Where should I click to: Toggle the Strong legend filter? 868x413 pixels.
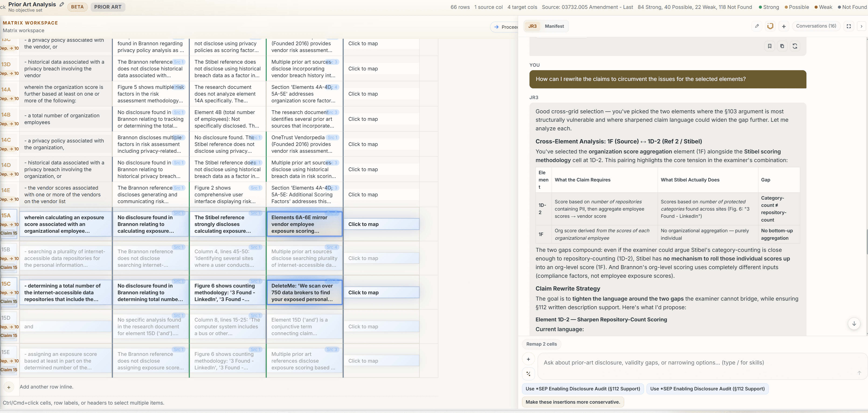coord(769,7)
